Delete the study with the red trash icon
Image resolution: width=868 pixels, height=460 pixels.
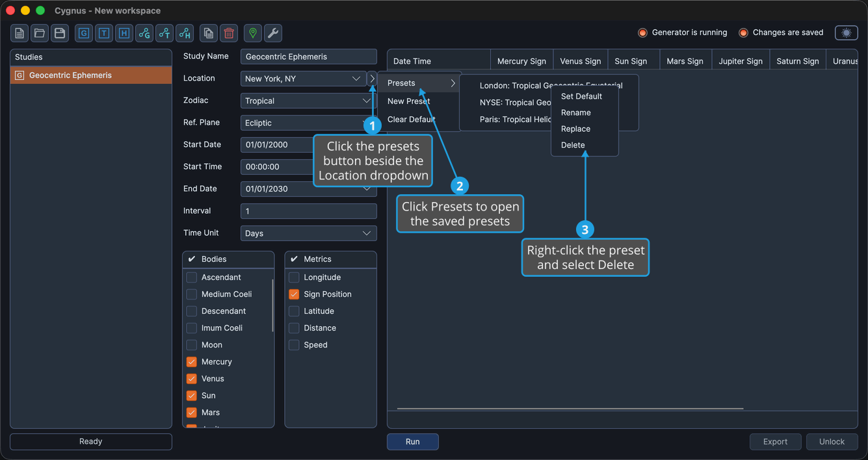pyautogui.click(x=229, y=33)
